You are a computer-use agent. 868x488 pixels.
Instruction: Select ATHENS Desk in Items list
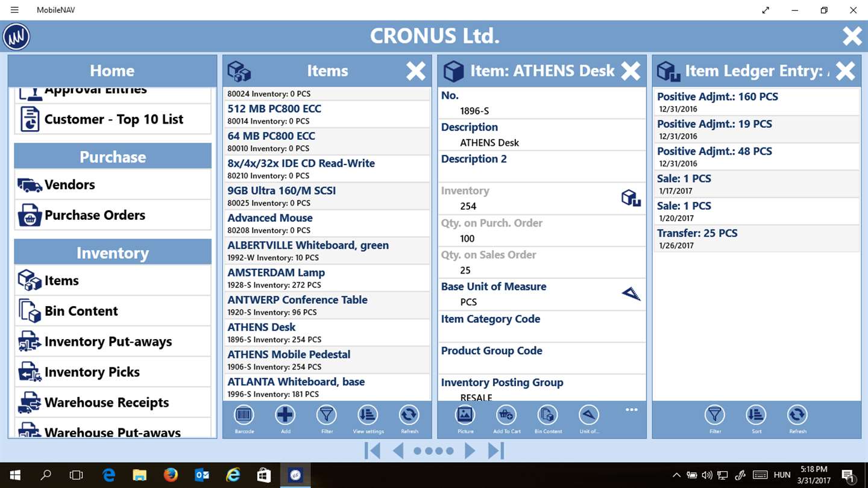(x=327, y=333)
